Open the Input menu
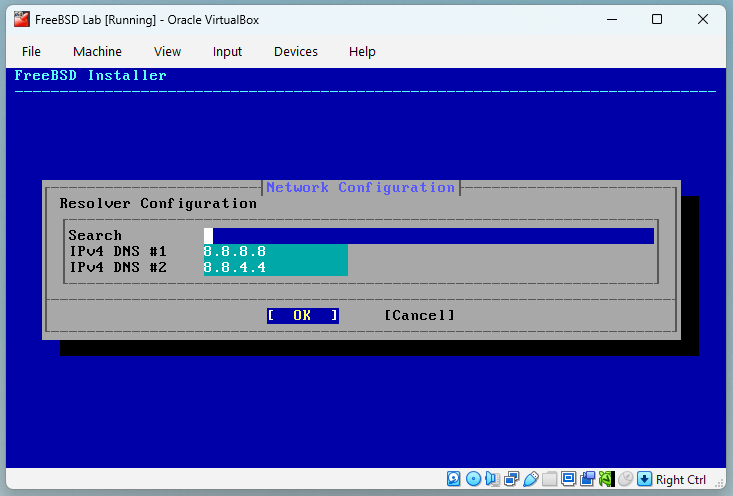Screen dimensions: 733x496 (227, 51)
